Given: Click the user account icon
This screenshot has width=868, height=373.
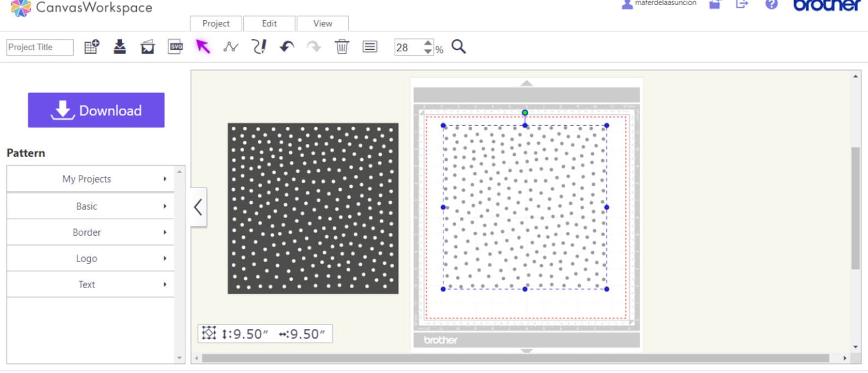Looking at the screenshot, I should [x=627, y=4].
